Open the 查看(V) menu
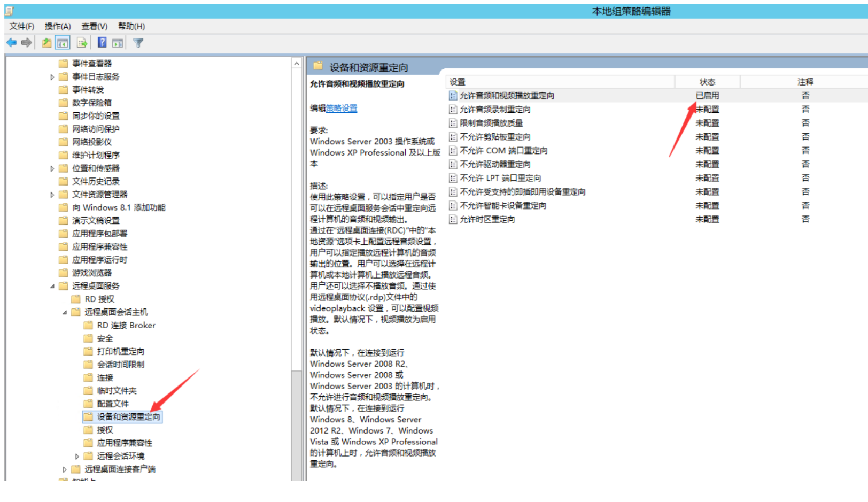The height and width of the screenshot is (502, 868). pyautogui.click(x=94, y=26)
